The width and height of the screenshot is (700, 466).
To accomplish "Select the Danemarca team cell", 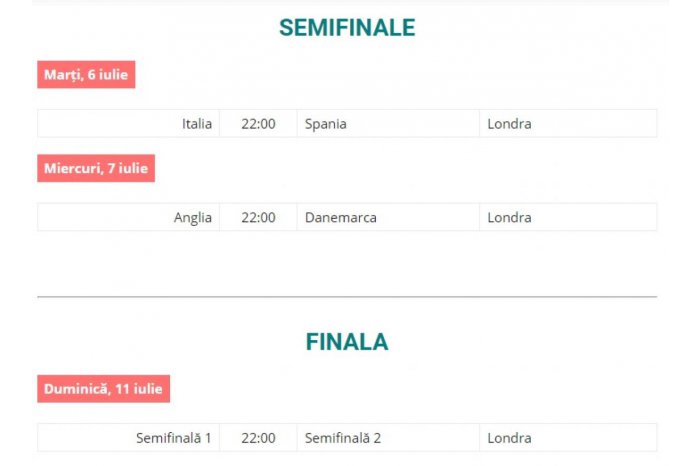I will tap(388, 217).
